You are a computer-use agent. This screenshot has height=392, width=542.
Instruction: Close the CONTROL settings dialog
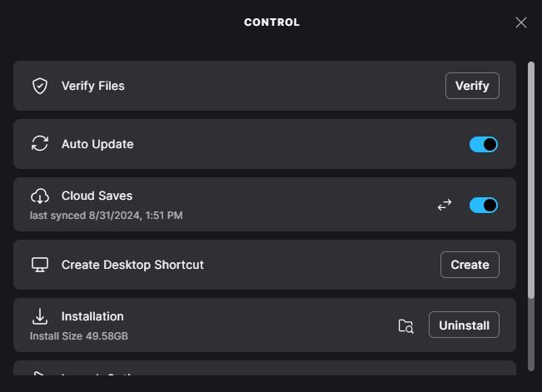521,22
